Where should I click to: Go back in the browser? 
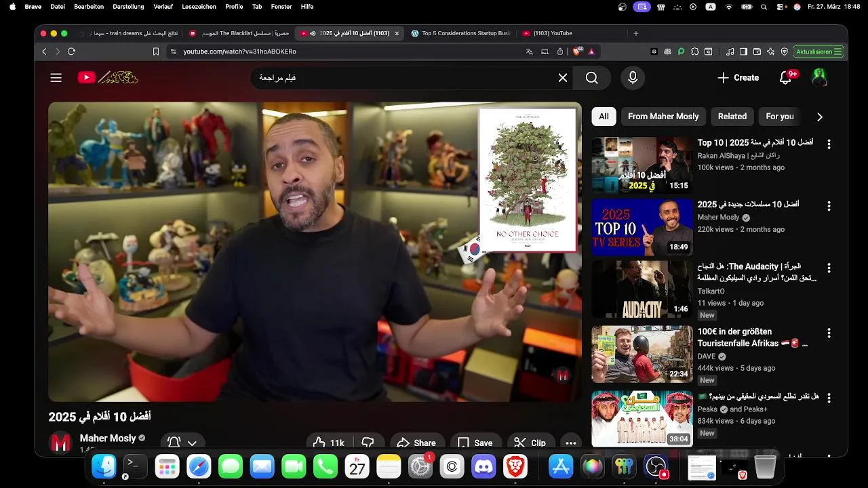[44, 52]
